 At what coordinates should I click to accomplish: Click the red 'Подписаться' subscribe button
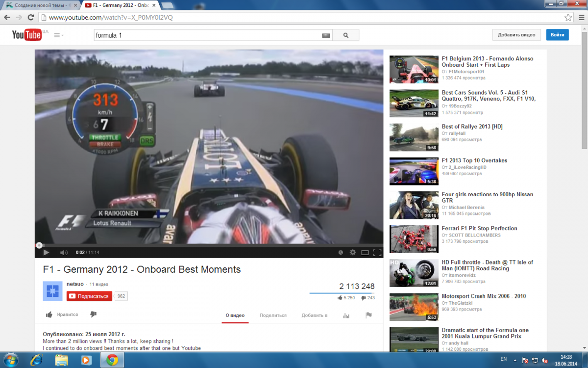click(x=89, y=296)
